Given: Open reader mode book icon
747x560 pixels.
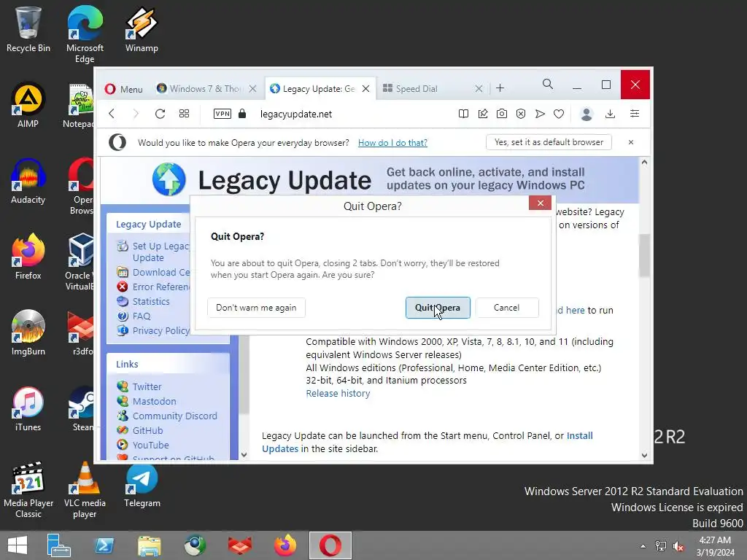Looking at the screenshot, I should [463, 113].
